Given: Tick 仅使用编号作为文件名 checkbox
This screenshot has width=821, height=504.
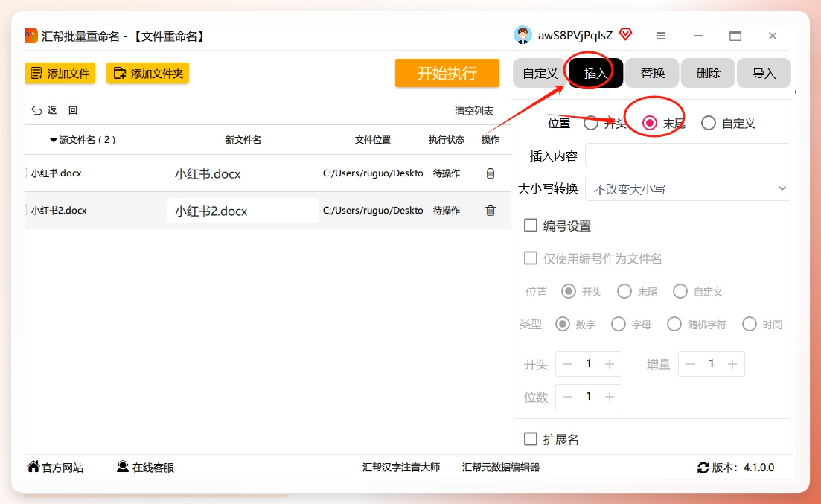Looking at the screenshot, I should tap(531, 258).
